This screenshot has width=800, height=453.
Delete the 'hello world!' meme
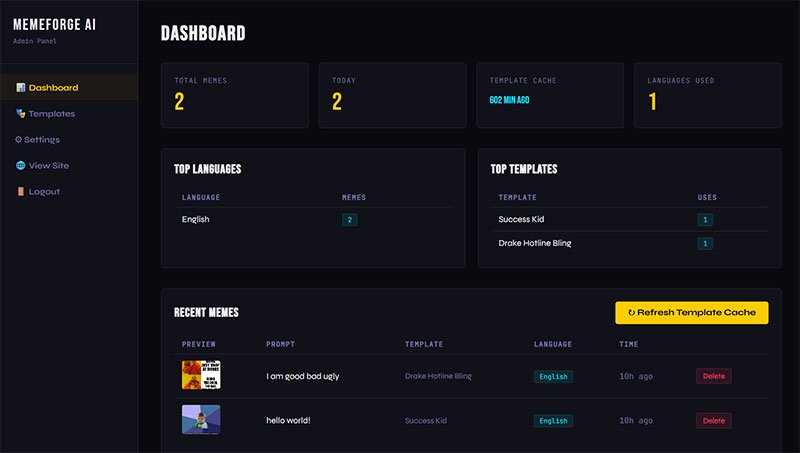pyautogui.click(x=713, y=421)
